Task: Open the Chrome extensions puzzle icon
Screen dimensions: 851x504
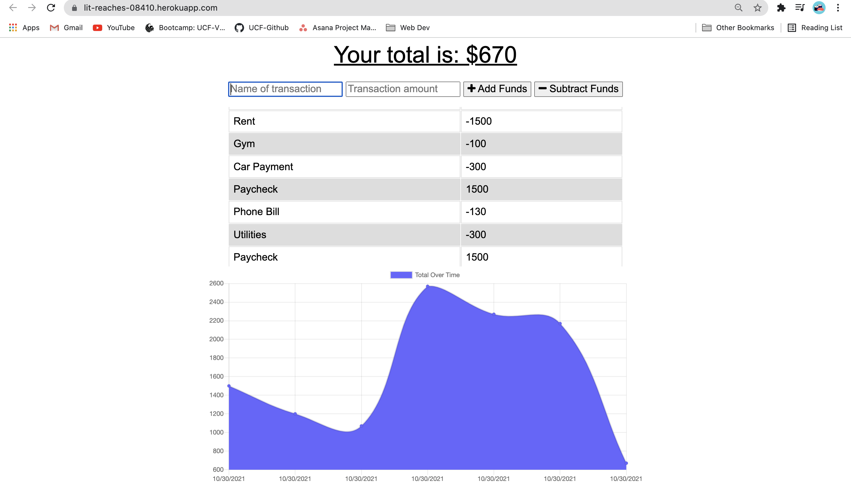Action: click(x=781, y=7)
